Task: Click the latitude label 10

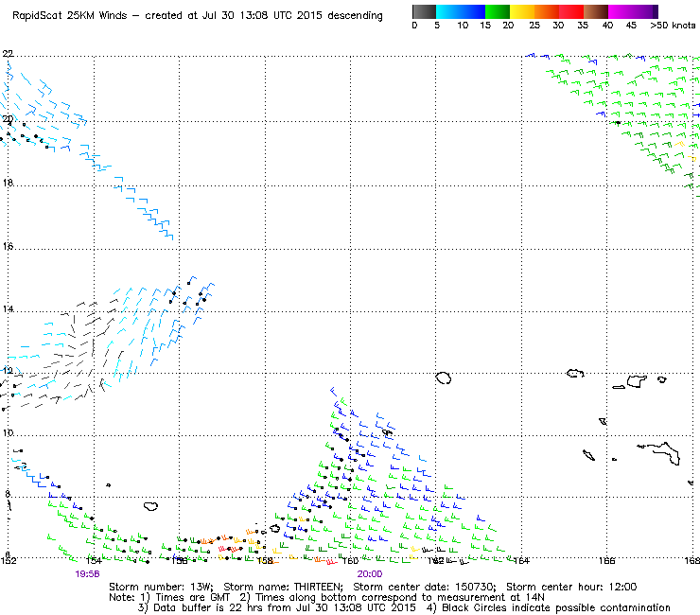Action: (x=8, y=433)
